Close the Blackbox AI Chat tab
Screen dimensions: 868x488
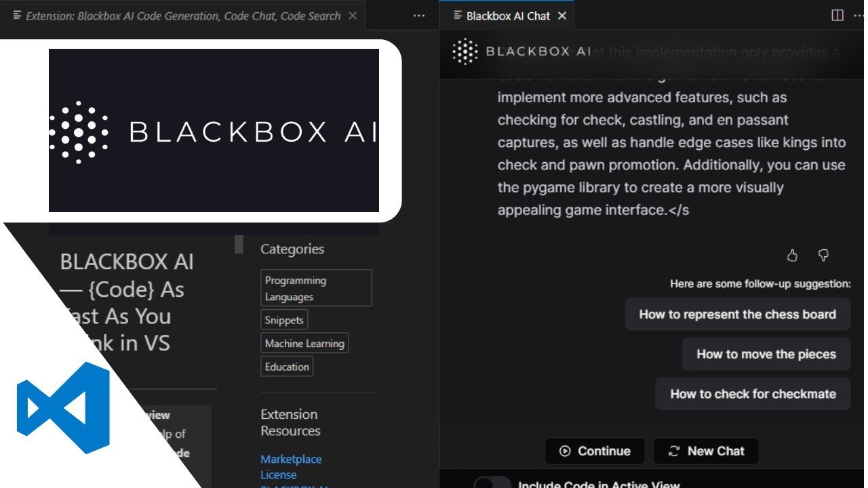(x=562, y=16)
